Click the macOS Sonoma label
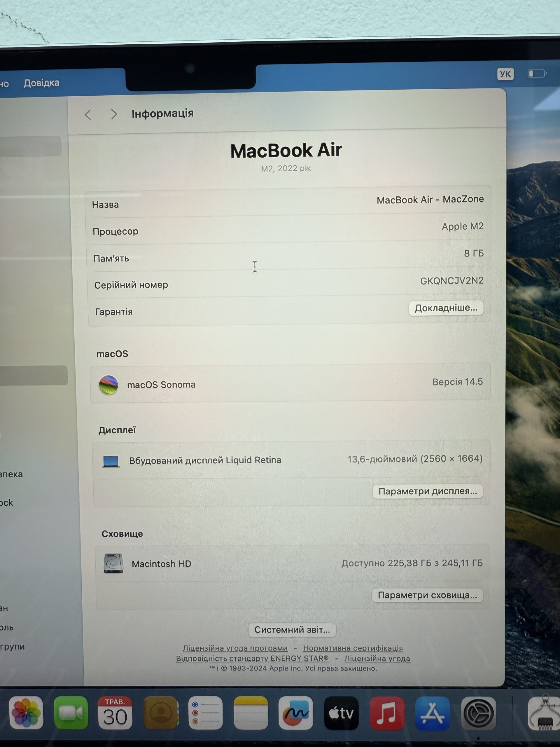 pyautogui.click(x=161, y=385)
